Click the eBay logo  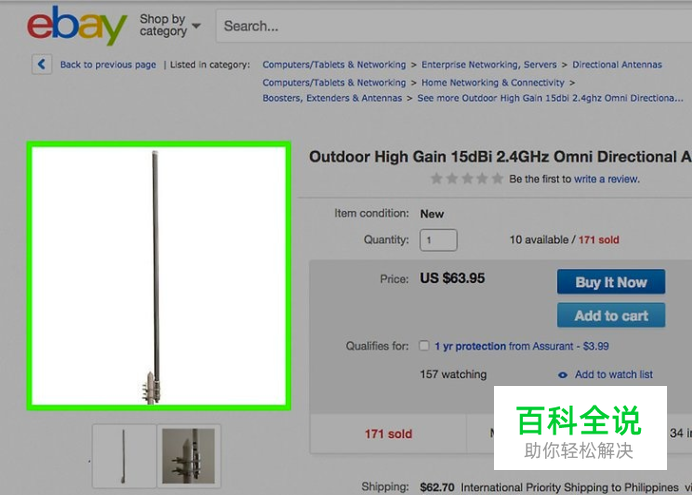click(77, 25)
